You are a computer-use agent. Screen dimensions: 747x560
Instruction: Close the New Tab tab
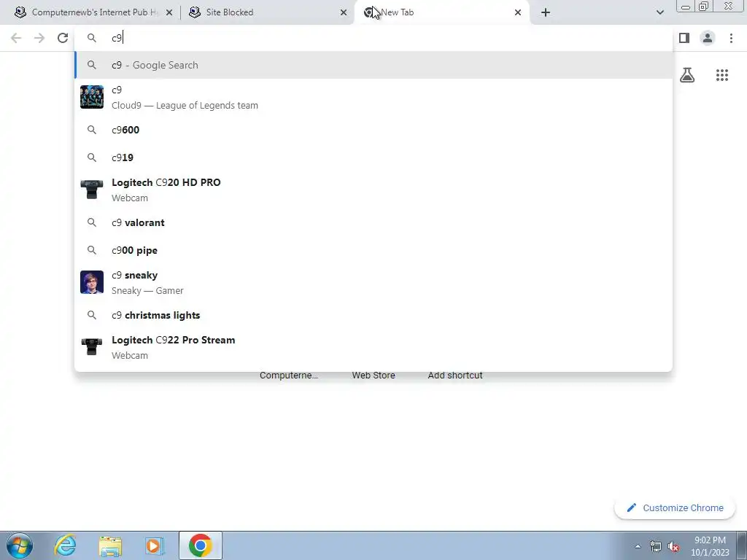tap(518, 12)
